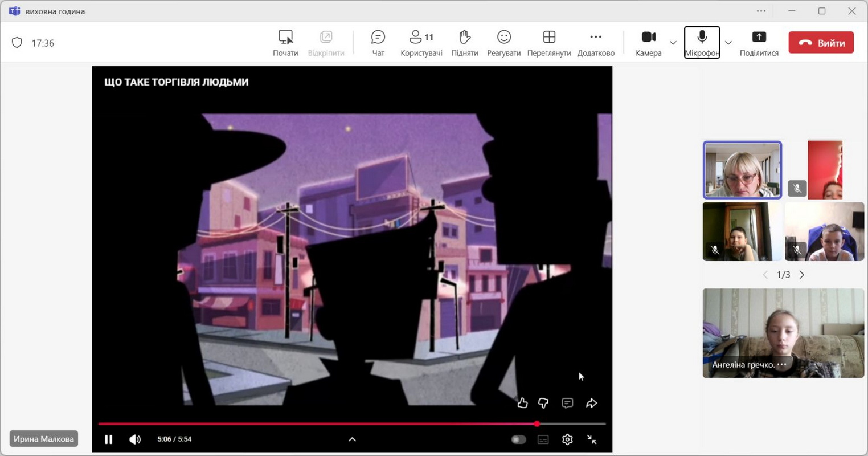Image resolution: width=868 pixels, height=456 pixels.
Task: Click the thumbs up icon on video
Action: pos(522,403)
